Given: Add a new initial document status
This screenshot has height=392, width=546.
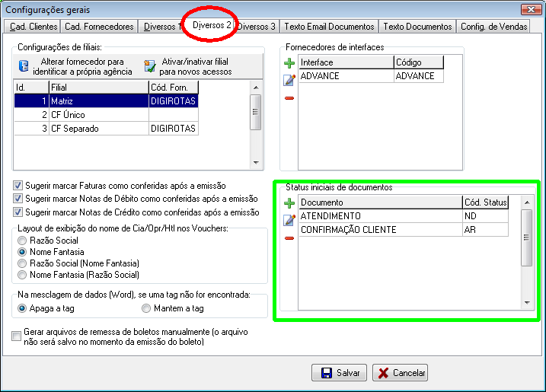Looking at the screenshot, I should coord(289,203).
